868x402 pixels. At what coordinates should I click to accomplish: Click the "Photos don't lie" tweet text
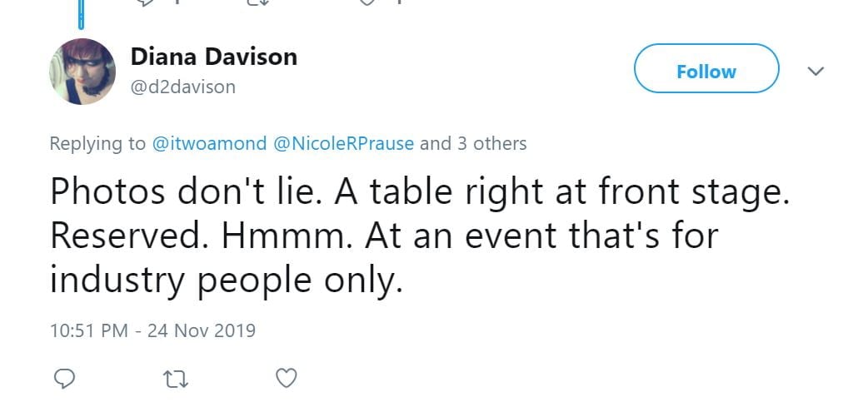tap(417, 236)
